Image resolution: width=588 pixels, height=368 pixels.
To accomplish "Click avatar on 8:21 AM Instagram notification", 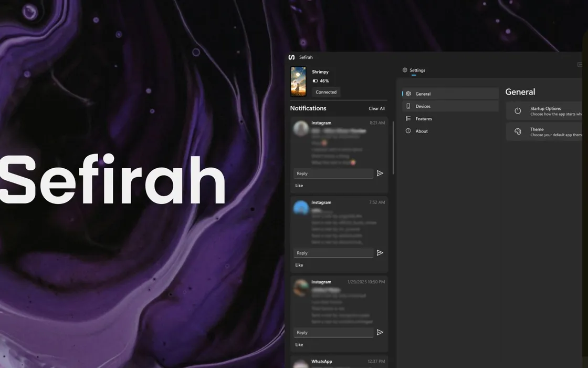I will pos(301,128).
